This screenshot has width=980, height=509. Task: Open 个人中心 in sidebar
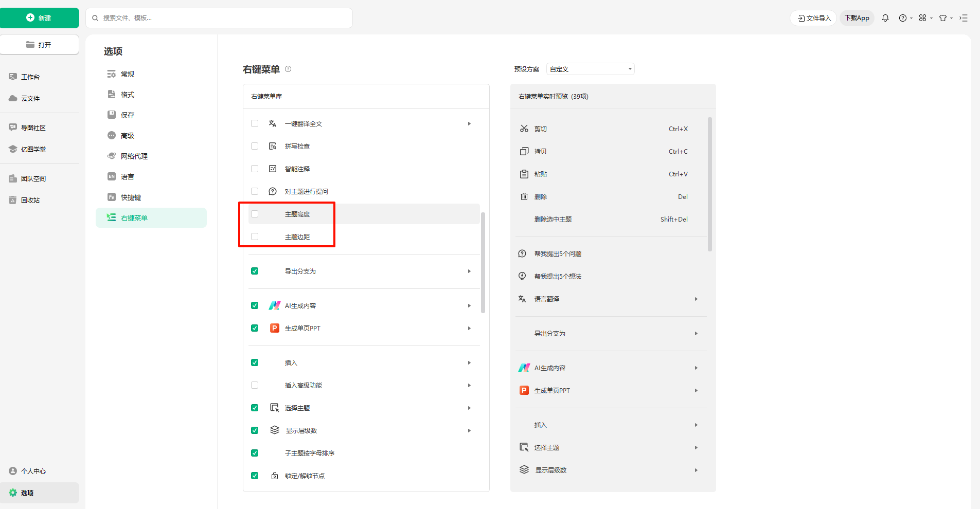tap(40, 471)
